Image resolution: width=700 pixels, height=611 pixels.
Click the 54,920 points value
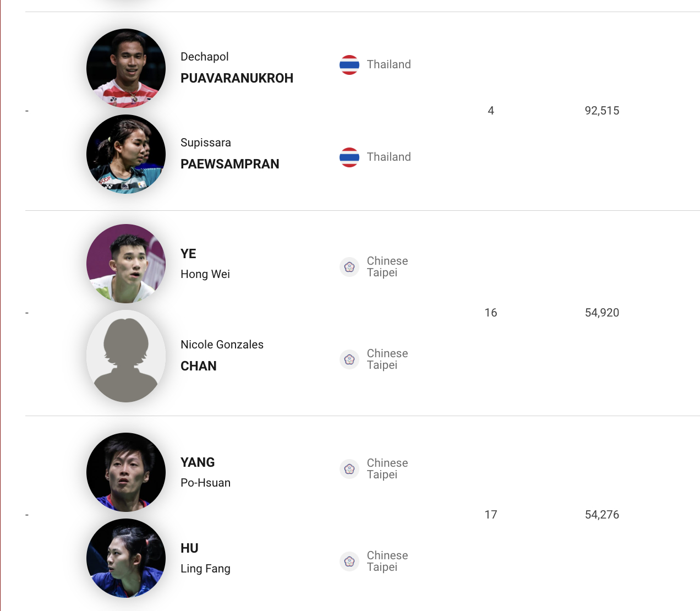(x=601, y=313)
